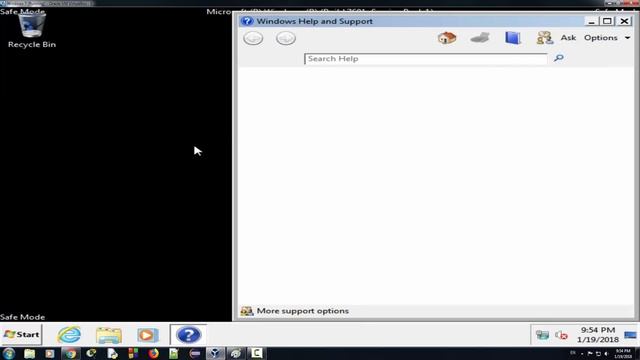
Task: Click the people icon beside More support options
Action: click(x=247, y=311)
